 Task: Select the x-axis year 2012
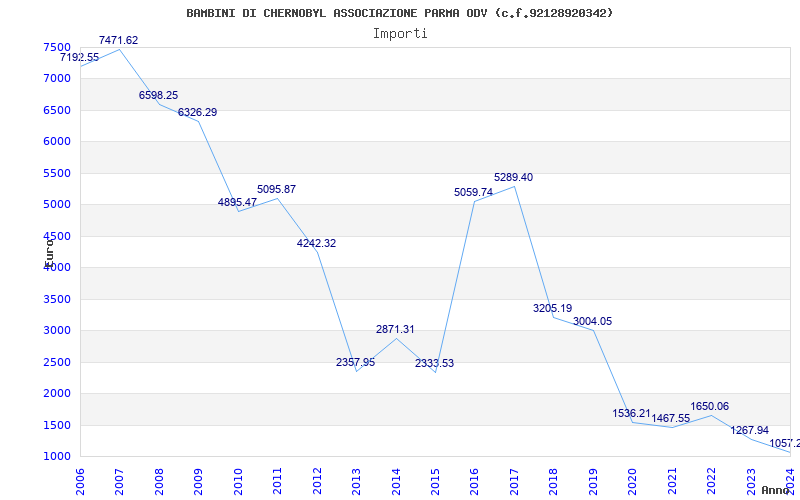(x=317, y=482)
